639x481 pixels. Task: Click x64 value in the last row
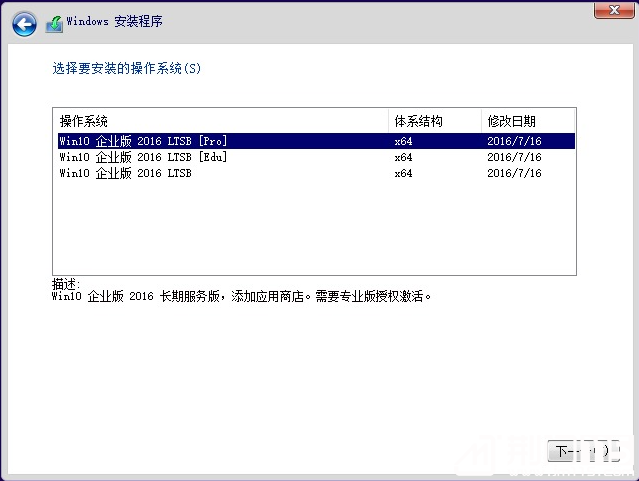[403, 173]
